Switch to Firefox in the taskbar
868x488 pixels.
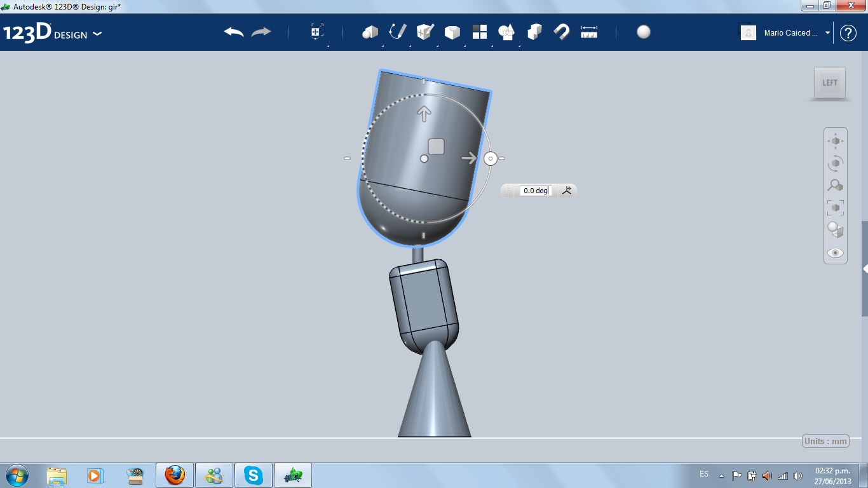pos(175,475)
